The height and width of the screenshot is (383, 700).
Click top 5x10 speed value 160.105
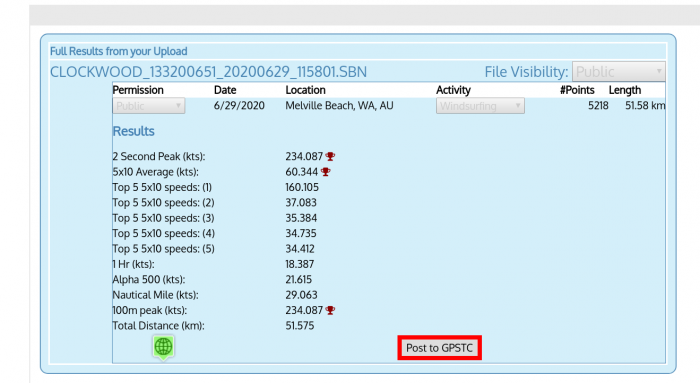(x=302, y=187)
